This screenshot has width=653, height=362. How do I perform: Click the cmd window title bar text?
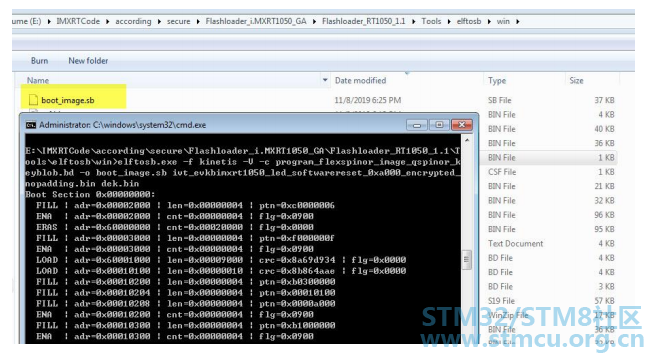[122, 125]
